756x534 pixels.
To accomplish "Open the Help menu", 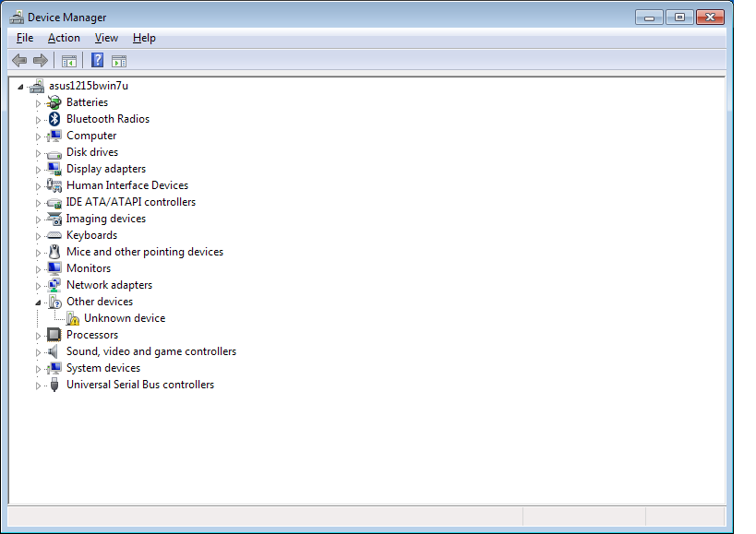I will (144, 38).
